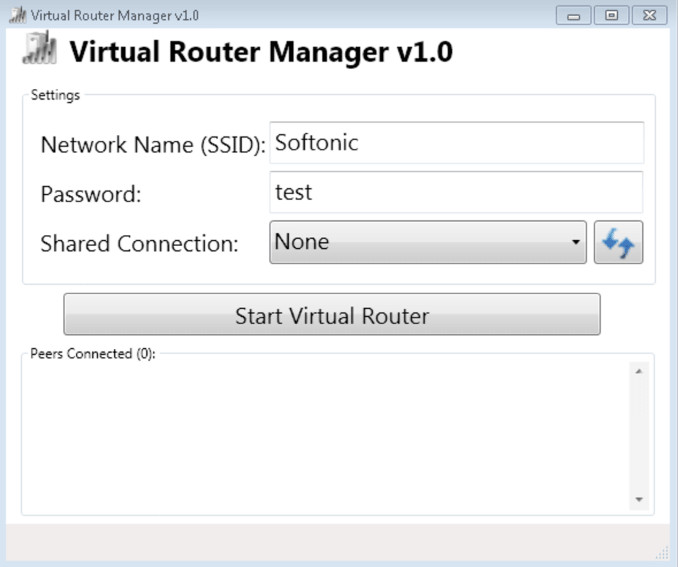Screen dimensions: 678x567
Task: Click into the Password field
Action: coord(456,192)
